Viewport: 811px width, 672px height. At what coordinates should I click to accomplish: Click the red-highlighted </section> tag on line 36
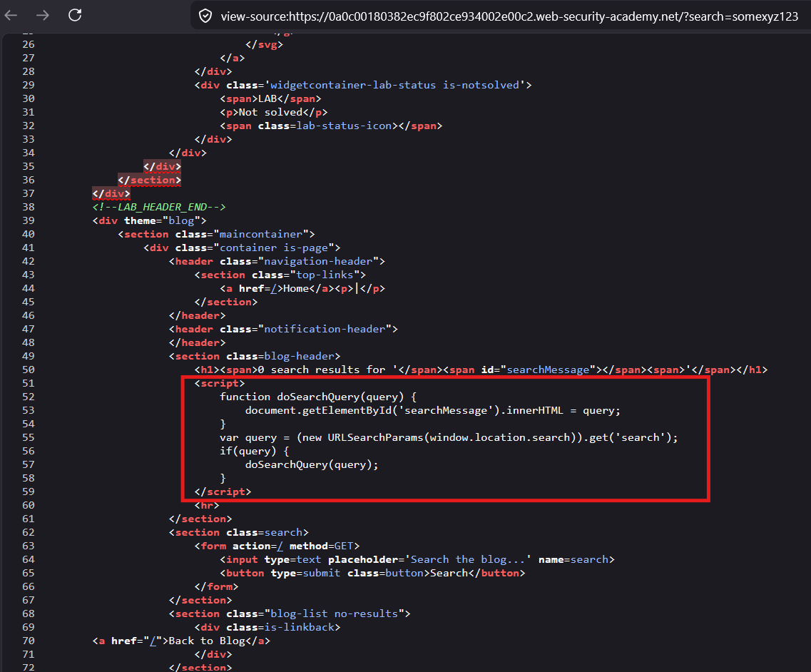(x=150, y=180)
